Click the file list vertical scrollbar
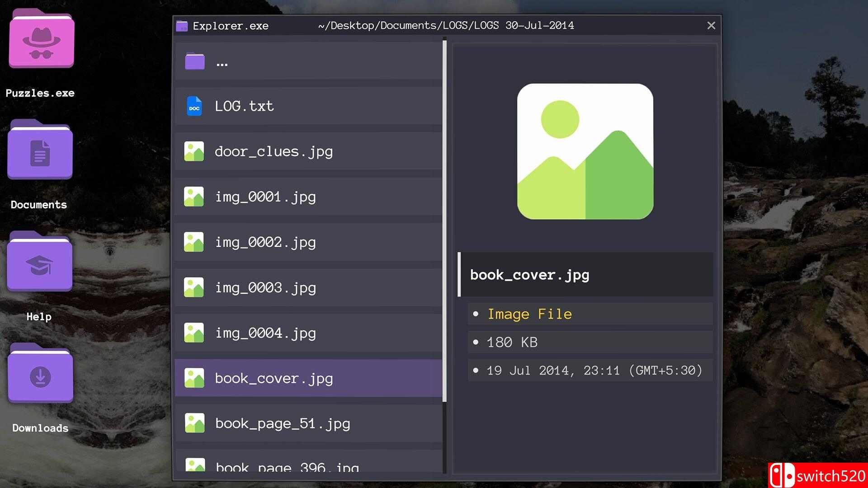Image resolution: width=868 pixels, height=488 pixels. [x=444, y=221]
